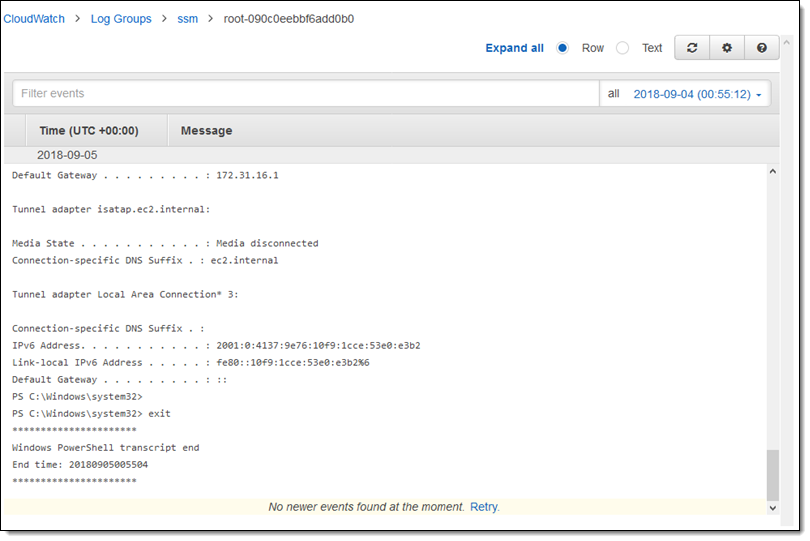Click the refresh log events icon
810x541 pixels.
coord(692,48)
